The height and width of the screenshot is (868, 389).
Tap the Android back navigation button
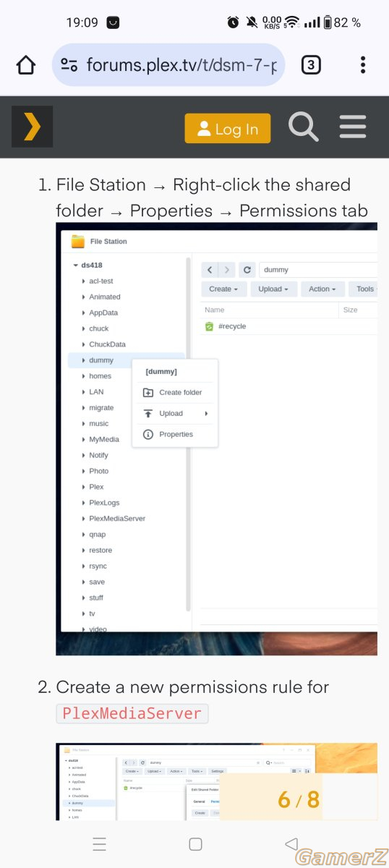(x=291, y=843)
